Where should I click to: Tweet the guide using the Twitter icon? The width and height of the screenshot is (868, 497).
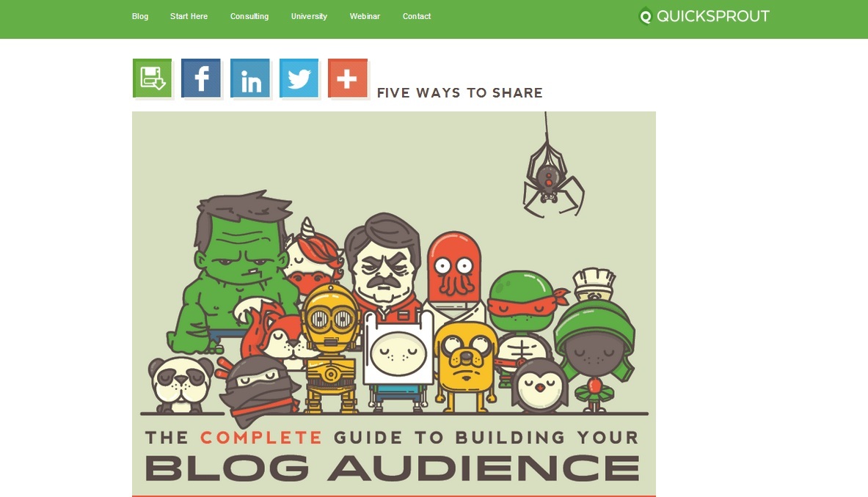[299, 78]
